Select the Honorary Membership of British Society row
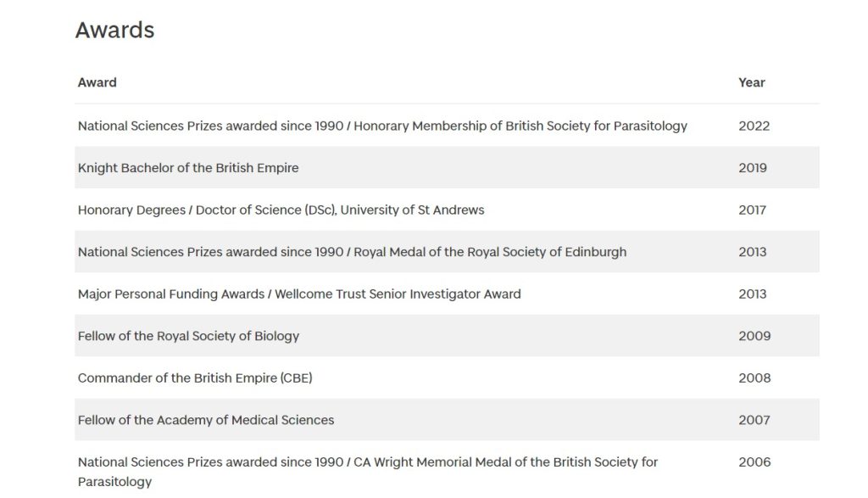Viewport: 868px width, 498px height. (381, 126)
